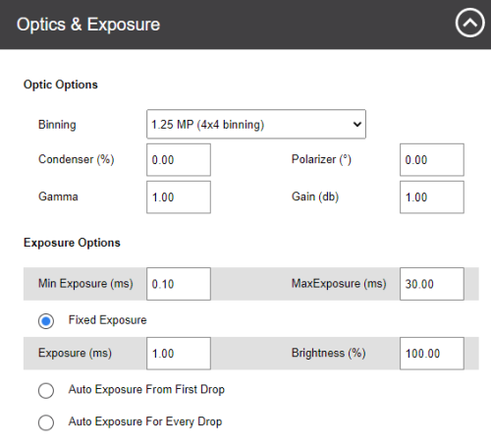The height and width of the screenshot is (448, 491).
Task: Select the Fixed Exposure radio button
Action: [46, 321]
